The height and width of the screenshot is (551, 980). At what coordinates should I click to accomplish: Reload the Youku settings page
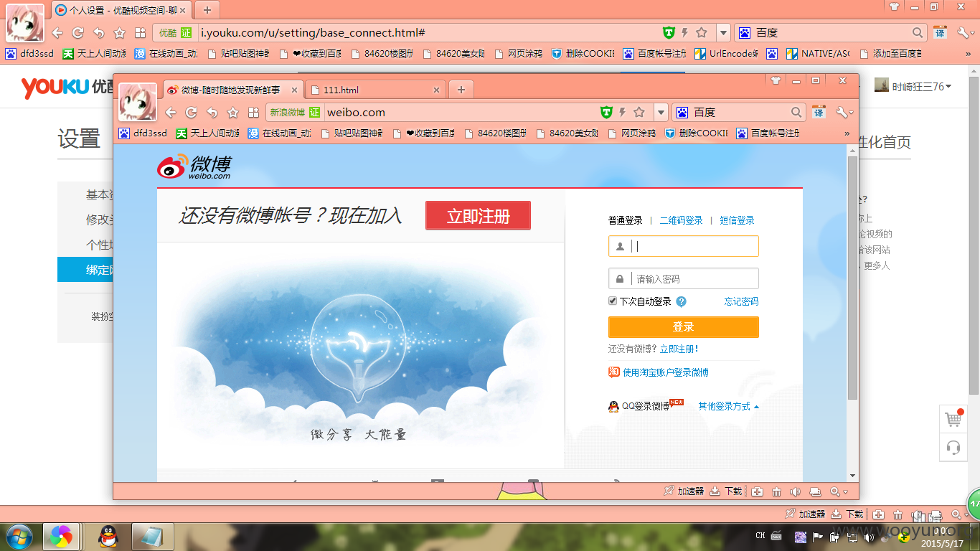78,33
